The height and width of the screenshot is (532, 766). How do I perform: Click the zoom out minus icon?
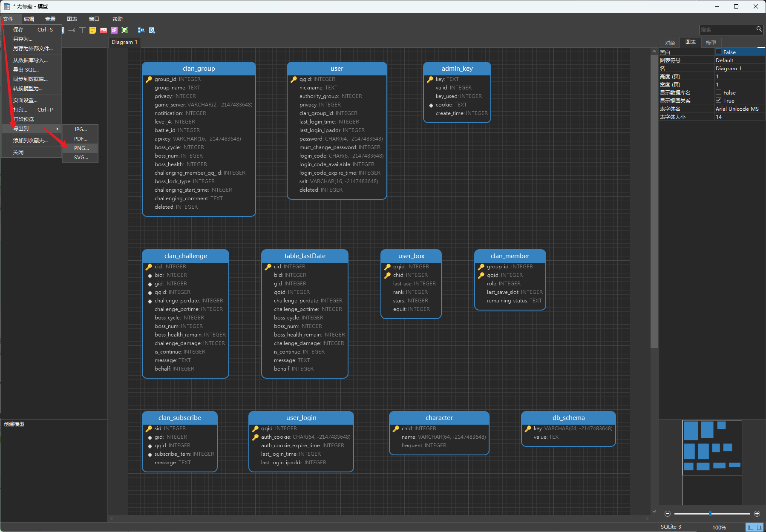point(668,514)
